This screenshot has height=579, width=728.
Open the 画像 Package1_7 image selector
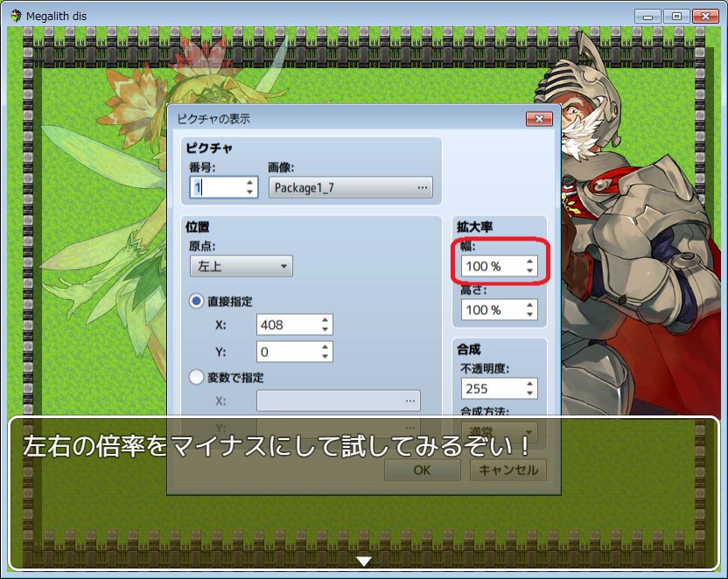click(351, 187)
